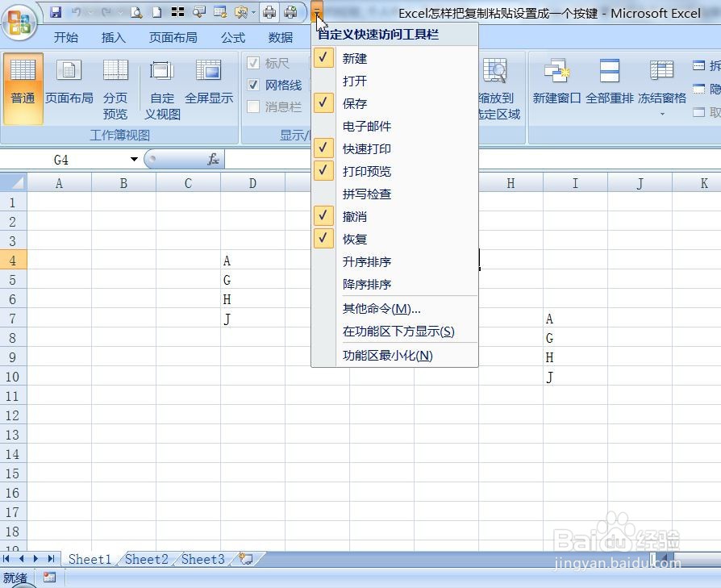Switch to the Sheet3 tab
721x588 pixels.
202,559
